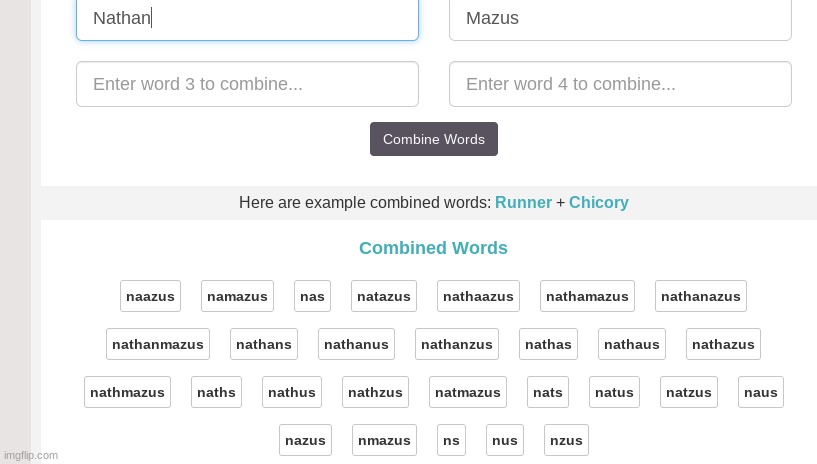Focus the Nathan word input field

pos(247,19)
